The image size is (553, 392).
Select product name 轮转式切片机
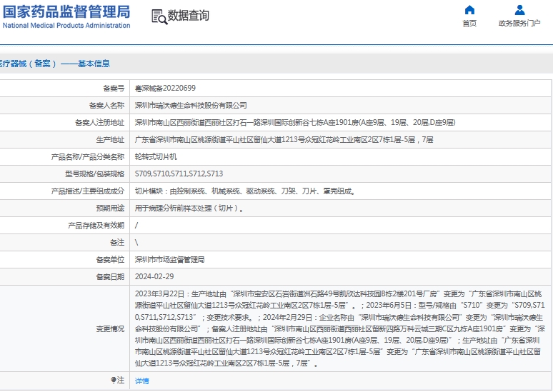click(x=156, y=157)
